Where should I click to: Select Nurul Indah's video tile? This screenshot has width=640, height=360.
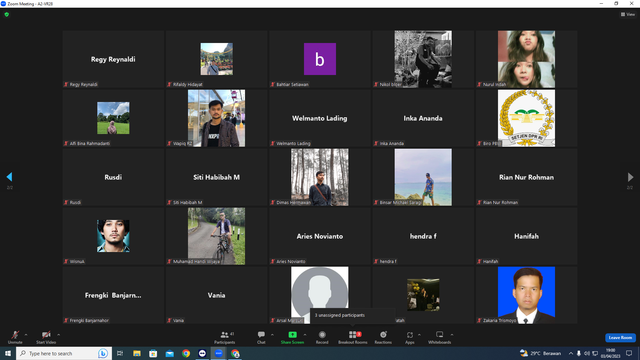point(527,59)
